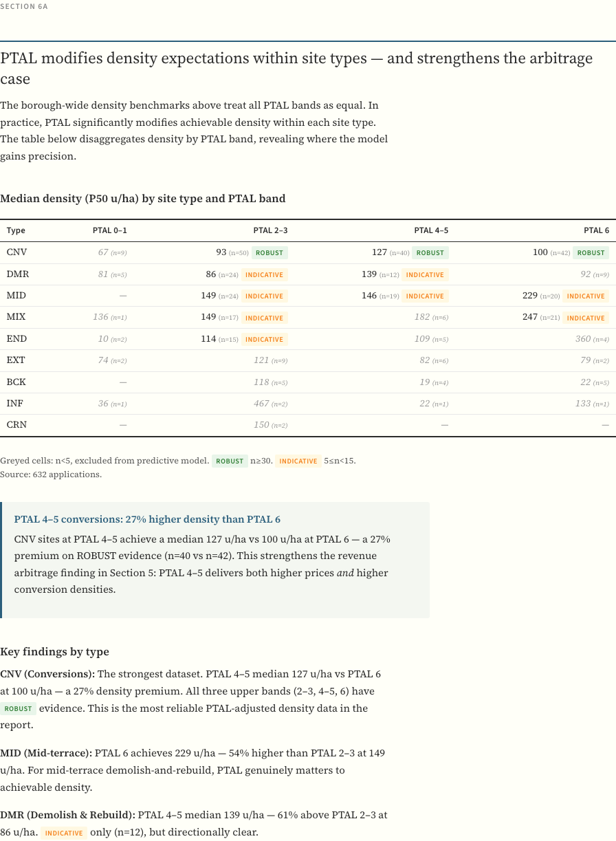Image resolution: width=616 pixels, height=841 pixels.
Task: Click the Type column header
Action: coord(16,230)
